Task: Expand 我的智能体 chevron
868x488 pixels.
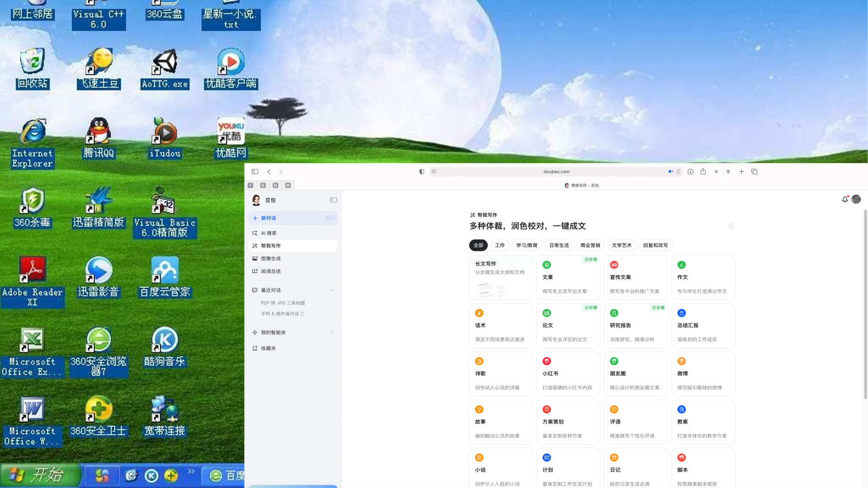Action: 331,333
